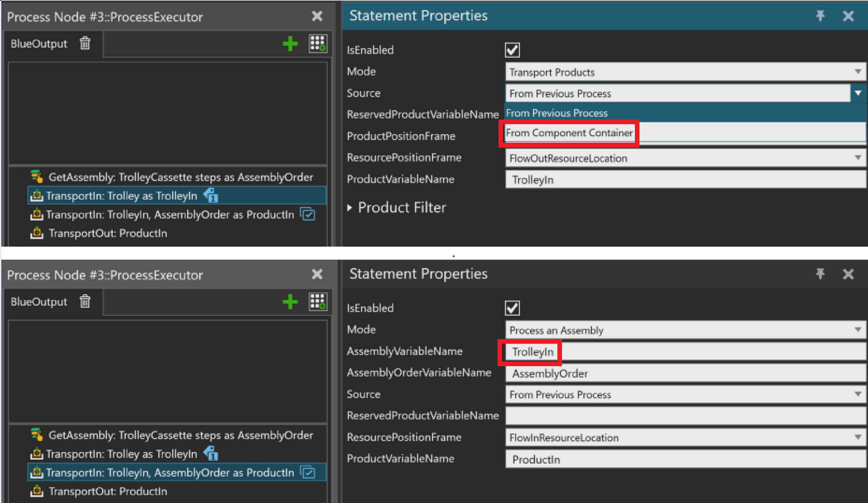The width and height of the screenshot is (868, 503).
Task: Click the pin icon in top Statement Properties
Action: click(820, 16)
